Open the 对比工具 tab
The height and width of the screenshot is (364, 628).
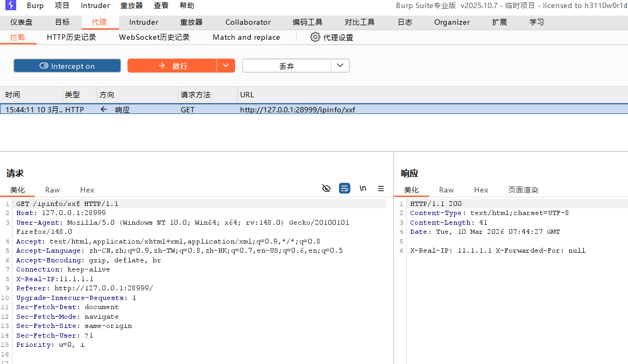359,23
